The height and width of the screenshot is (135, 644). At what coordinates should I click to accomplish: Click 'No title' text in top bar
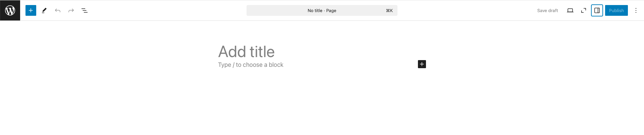tap(315, 11)
